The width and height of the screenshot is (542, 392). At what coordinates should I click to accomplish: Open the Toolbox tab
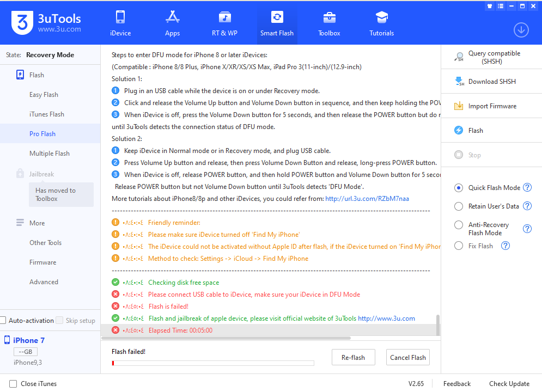(329, 23)
